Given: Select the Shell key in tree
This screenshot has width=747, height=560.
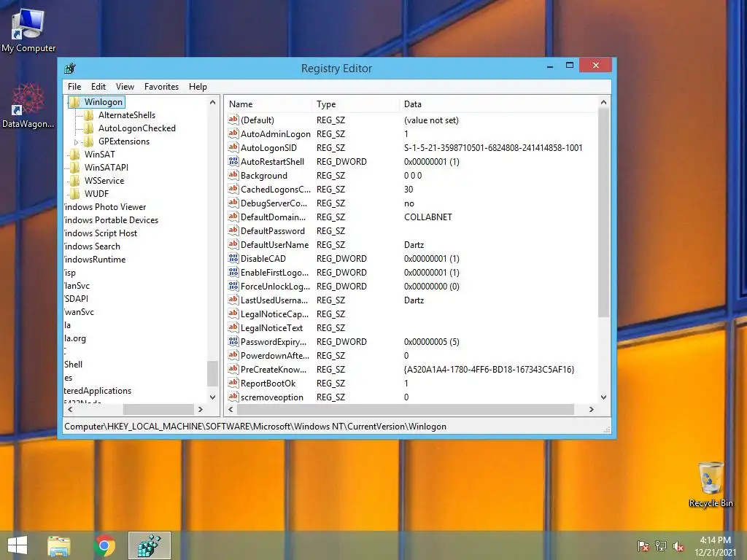Looking at the screenshot, I should pos(74,365).
